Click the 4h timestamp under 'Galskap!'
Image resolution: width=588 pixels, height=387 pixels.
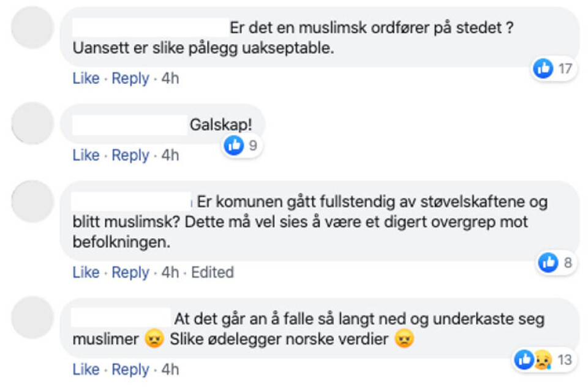[x=170, y=156]
